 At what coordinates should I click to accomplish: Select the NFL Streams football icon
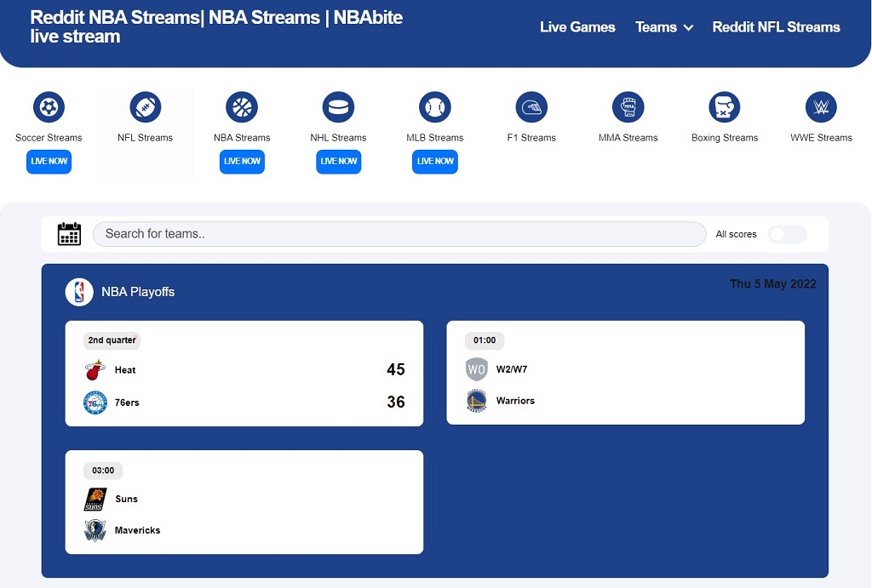pos(145,106)
